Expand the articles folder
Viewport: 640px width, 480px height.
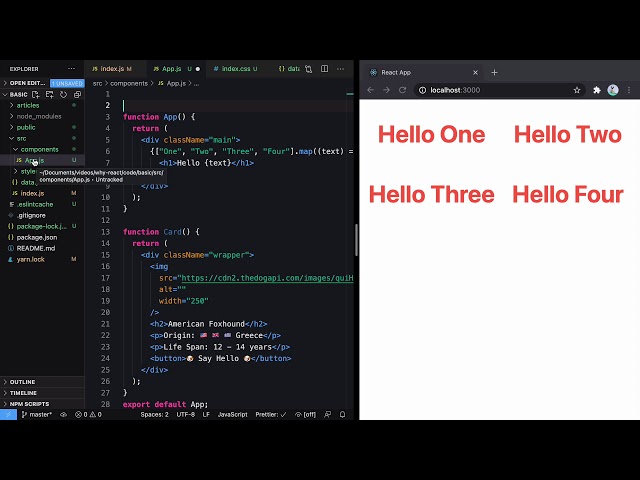[x=28, y=105]
